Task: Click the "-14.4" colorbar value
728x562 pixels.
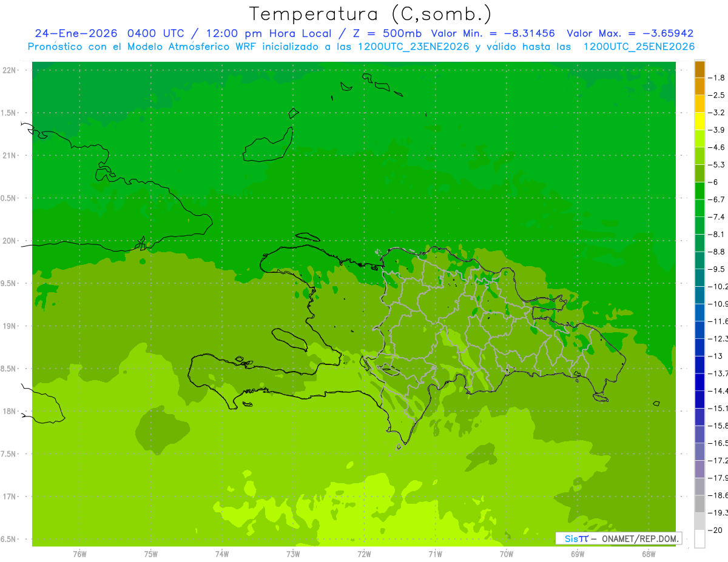Action: (718, 390)
